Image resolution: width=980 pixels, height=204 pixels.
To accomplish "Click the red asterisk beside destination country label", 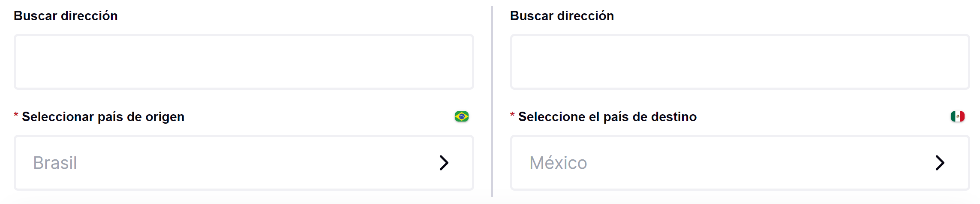I will click(x=512, y=115).
